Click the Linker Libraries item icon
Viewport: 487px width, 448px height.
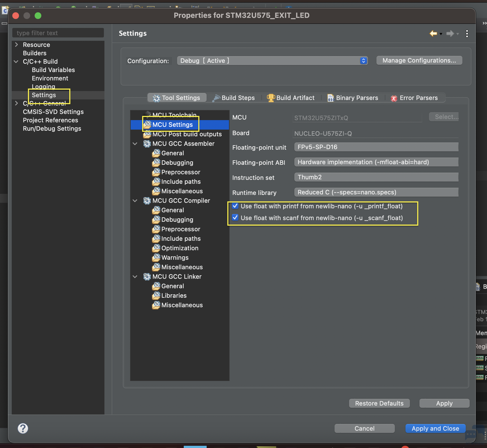(156, 296)
